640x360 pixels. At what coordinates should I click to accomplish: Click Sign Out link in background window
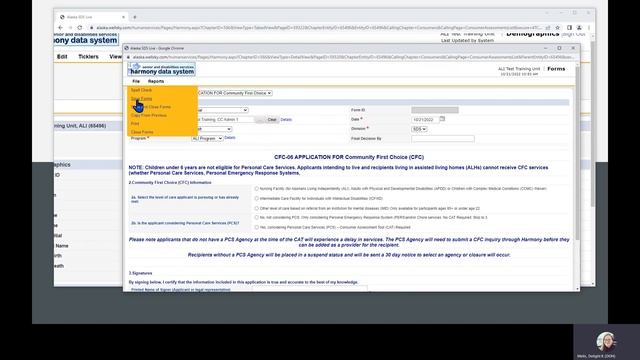pyautogui.click(x=573, y=34)
